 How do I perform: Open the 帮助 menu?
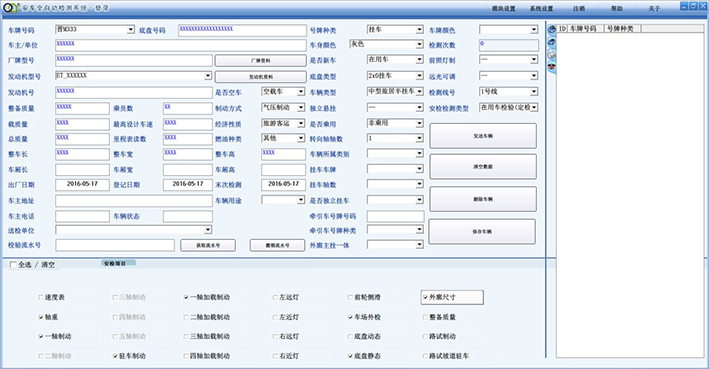pyautogui.click(x=617, y=9)
